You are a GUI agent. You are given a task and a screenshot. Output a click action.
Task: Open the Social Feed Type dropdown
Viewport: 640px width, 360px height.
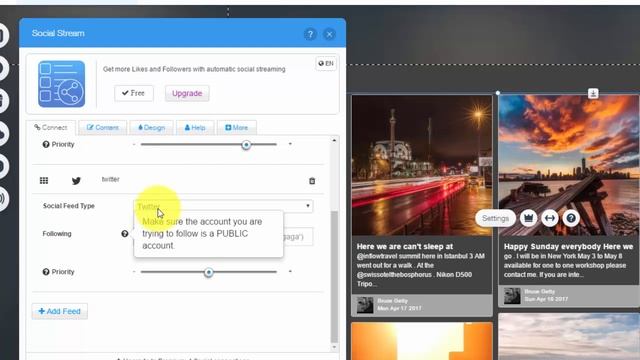224,206
